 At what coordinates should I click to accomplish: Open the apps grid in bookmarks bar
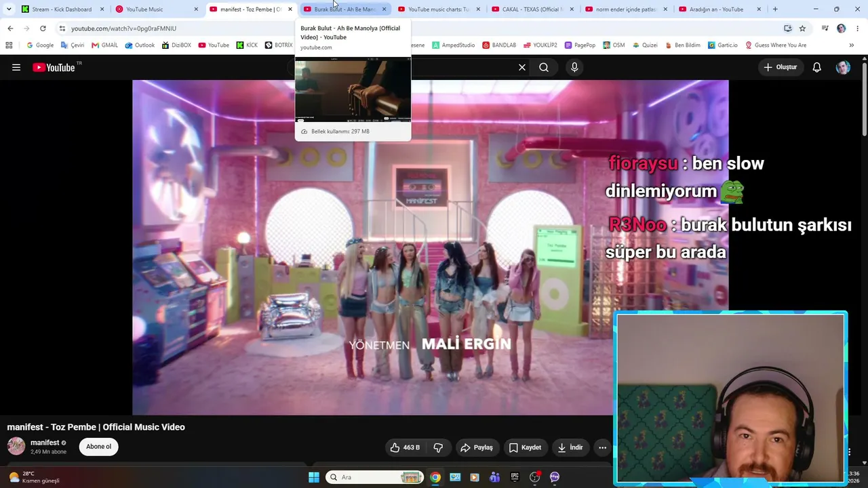[x=9, y=45]
